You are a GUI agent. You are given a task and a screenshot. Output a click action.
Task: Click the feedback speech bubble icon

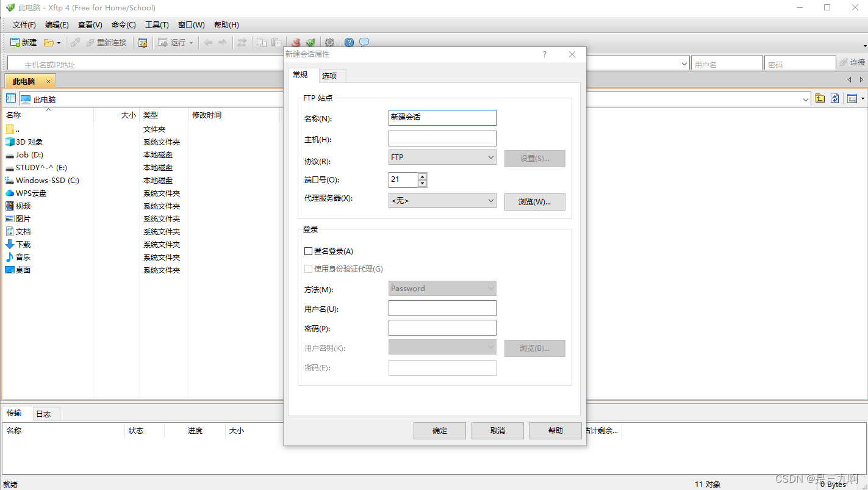coord(364,42)
